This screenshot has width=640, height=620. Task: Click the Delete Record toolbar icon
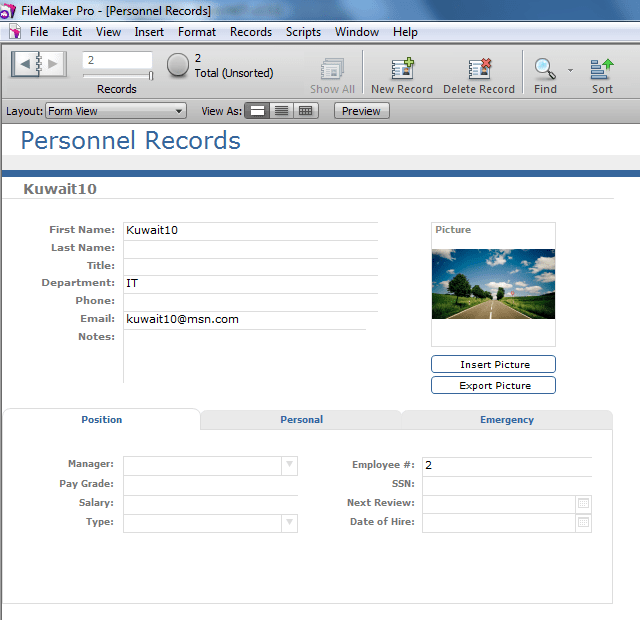click(x=478, y=69)
